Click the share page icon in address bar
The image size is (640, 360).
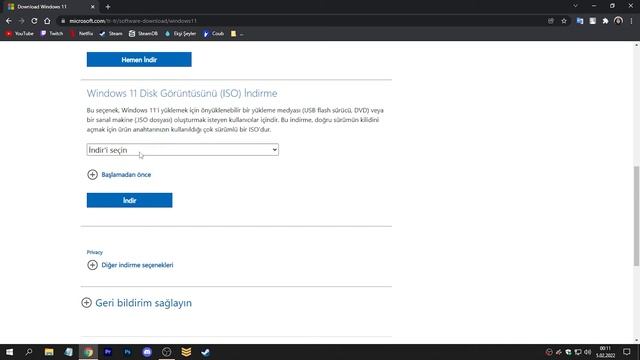click(x=551, y=21)
